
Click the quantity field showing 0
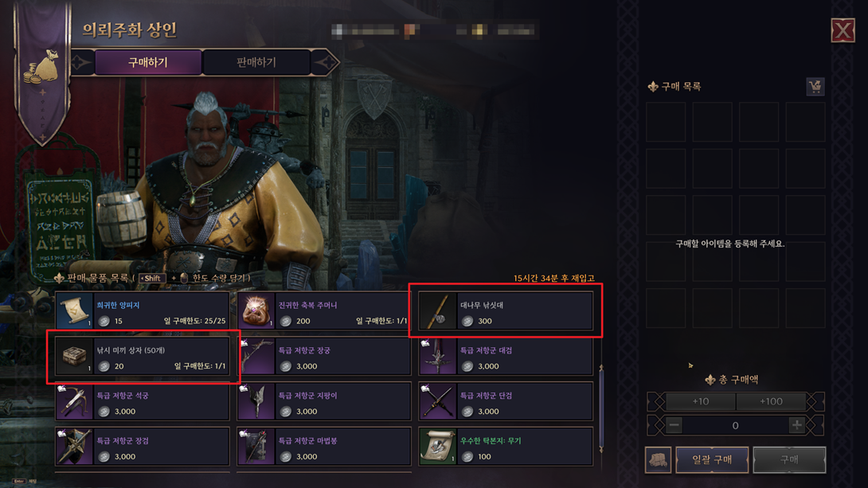click(735, 425)
